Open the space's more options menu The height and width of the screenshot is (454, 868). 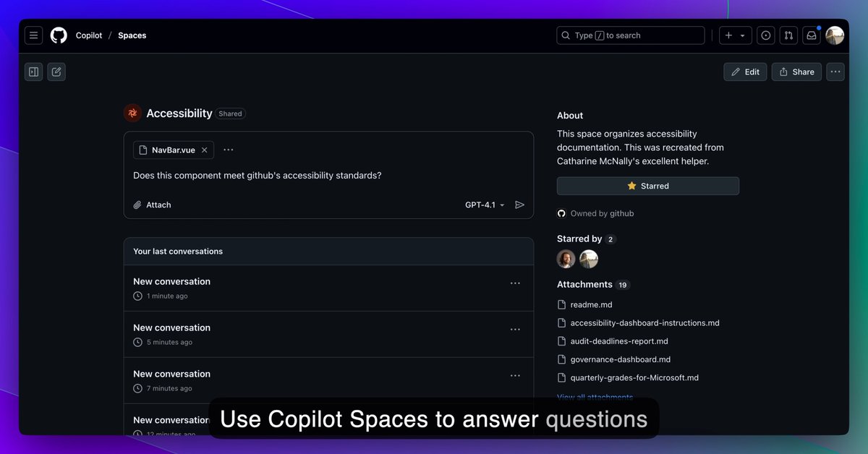[835, 72]
